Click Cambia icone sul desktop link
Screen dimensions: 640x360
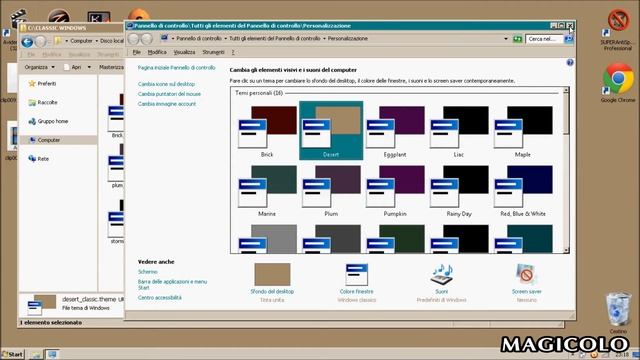pyautogui.click(x=166, y=84)
